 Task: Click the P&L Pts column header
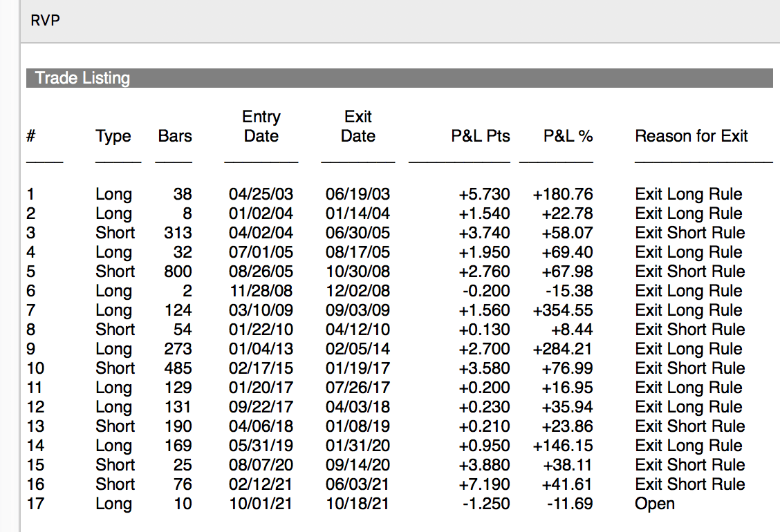(481, 136)
